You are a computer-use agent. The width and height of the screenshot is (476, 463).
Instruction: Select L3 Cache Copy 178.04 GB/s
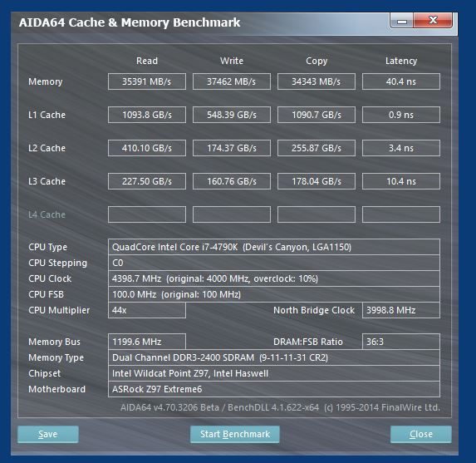point(317,181)
